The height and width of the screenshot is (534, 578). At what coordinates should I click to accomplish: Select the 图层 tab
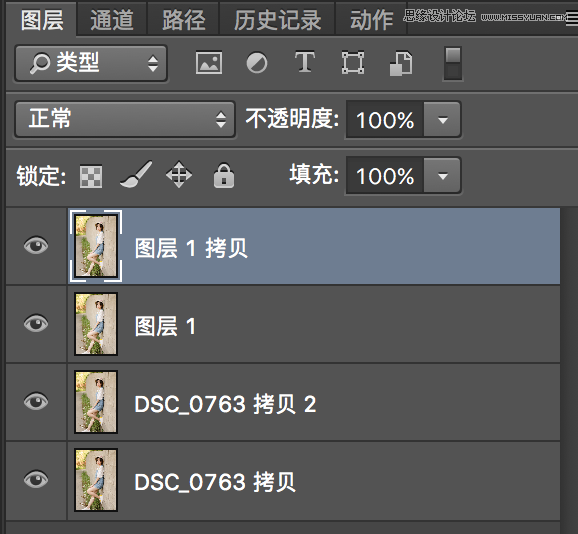tap(42, 19)
